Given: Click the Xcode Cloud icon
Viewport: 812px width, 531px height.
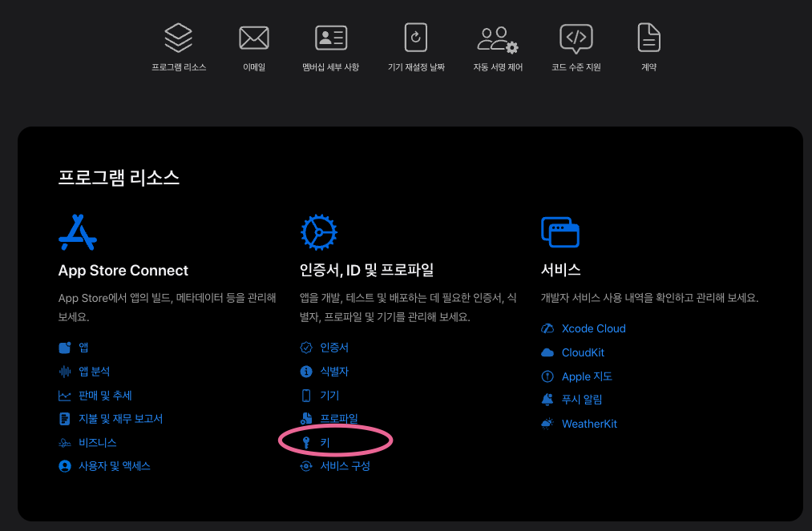Looking at the screenshot, I should [547, 328].
